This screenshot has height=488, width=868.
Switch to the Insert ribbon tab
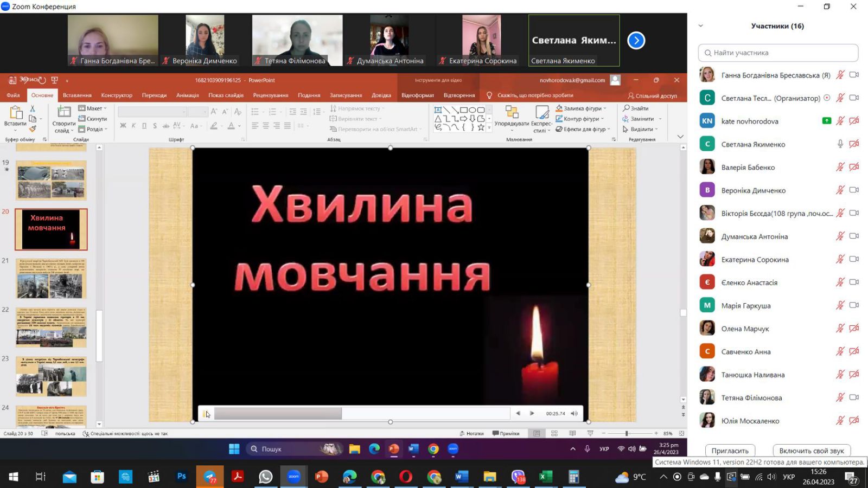[77, 95]
